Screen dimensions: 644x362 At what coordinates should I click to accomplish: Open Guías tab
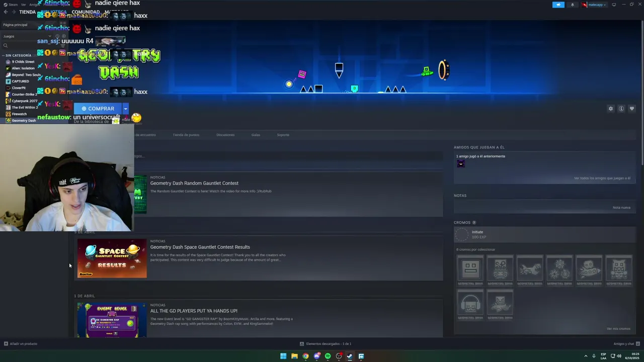click(256, 135)
